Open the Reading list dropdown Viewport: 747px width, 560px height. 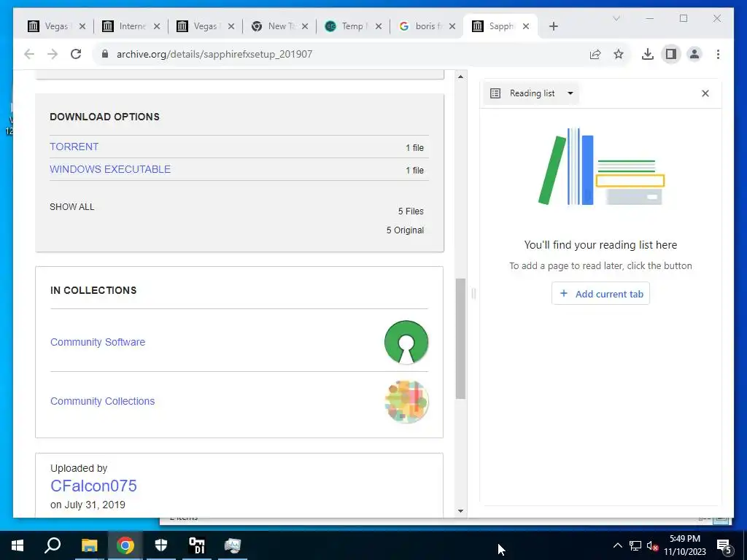[531, 93]
